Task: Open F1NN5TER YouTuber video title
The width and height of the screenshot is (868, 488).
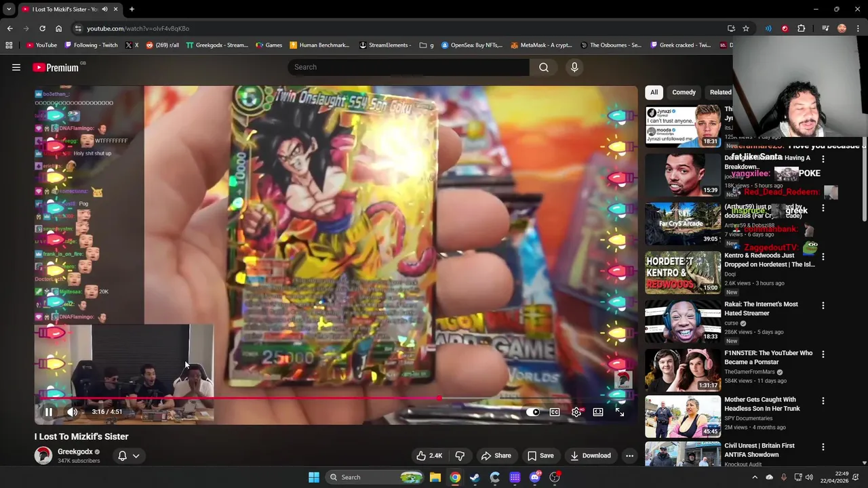Action: point(768,358)
